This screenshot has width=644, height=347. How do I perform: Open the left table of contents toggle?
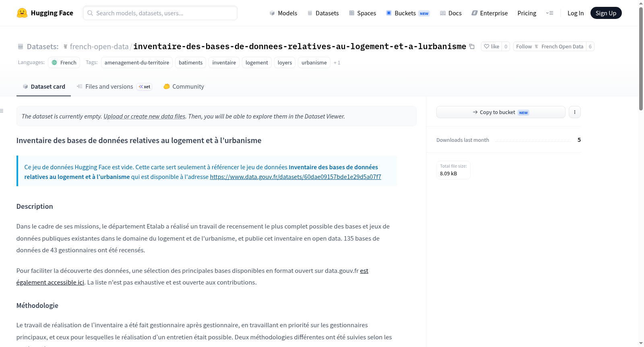coord(2,111)
